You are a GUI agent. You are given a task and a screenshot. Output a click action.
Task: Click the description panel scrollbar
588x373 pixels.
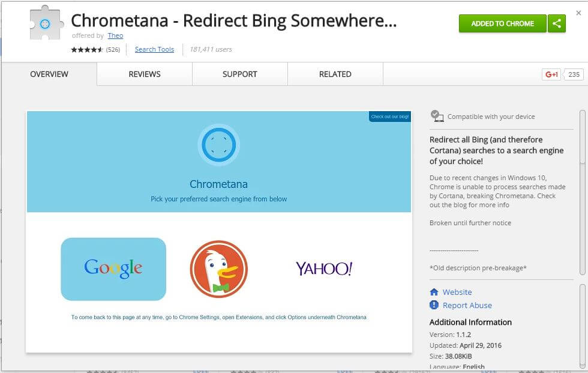click(x=583, y=192)
